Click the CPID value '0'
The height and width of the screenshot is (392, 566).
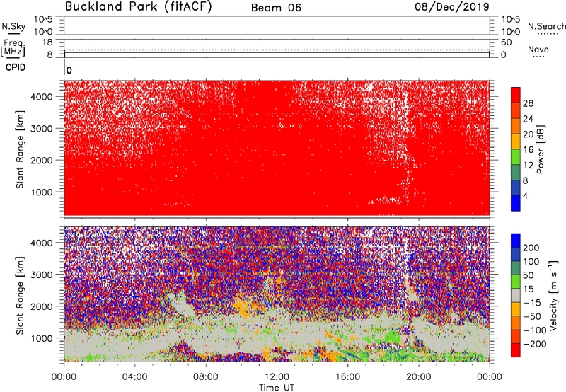point(69,70)
